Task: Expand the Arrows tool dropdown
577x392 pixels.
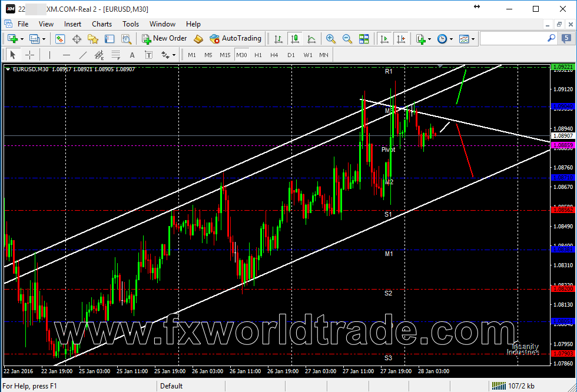Action: pyautogui.click(x=174, y=55)
